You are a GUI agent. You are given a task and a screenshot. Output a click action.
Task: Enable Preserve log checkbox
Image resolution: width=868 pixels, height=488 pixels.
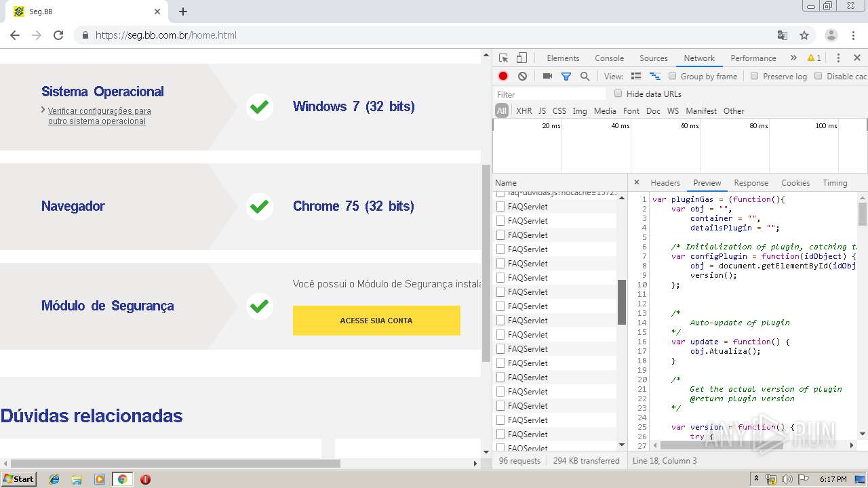[754, 76]
